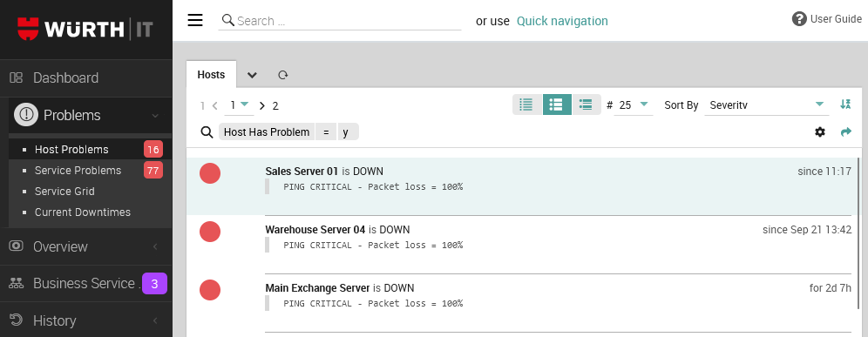Click the Problems exclamation icon
868x337 pixels.
coord(25,115)
